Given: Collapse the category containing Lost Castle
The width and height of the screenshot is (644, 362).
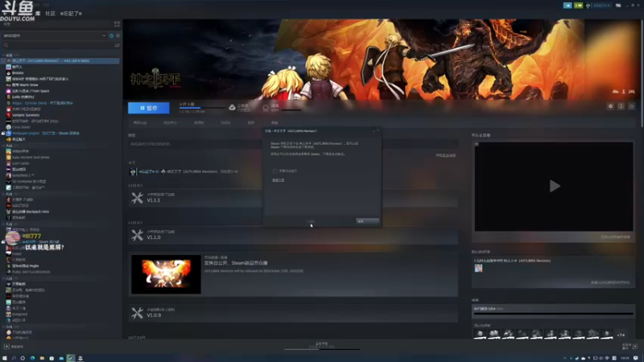Looking at the screenshot, I should pyautogui.click(x=4, y=146).
